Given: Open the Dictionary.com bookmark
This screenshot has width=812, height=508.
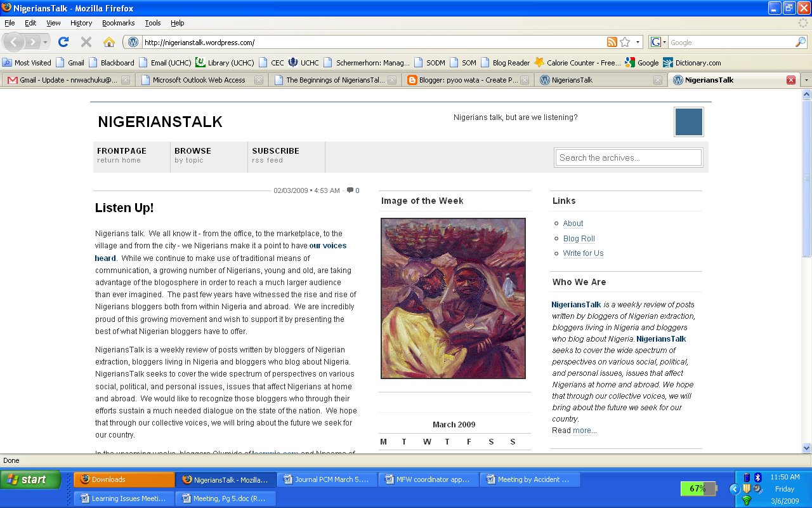Looking at the screenshot, I should [x=691, y=63].
